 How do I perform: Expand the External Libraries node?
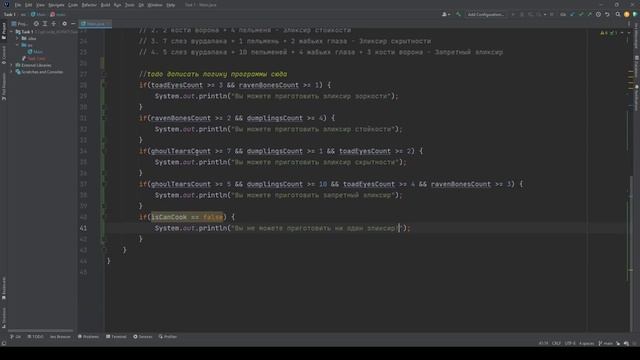click(12, 65)
